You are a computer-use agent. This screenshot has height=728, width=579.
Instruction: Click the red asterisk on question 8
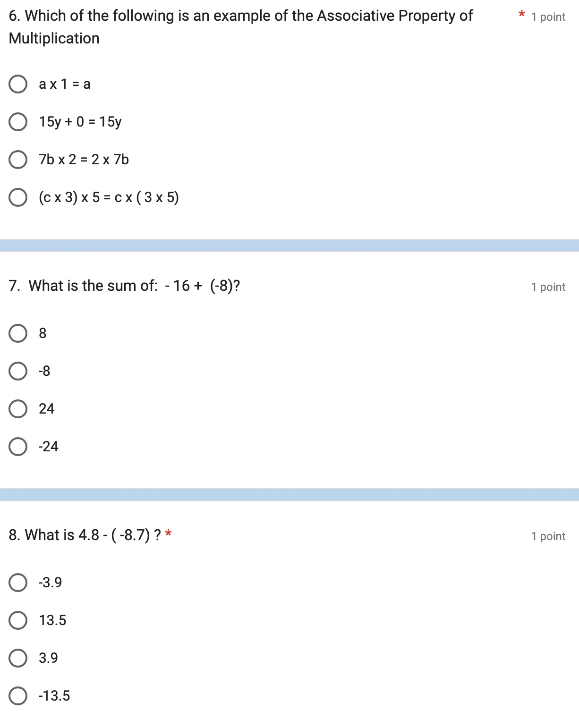169,533
